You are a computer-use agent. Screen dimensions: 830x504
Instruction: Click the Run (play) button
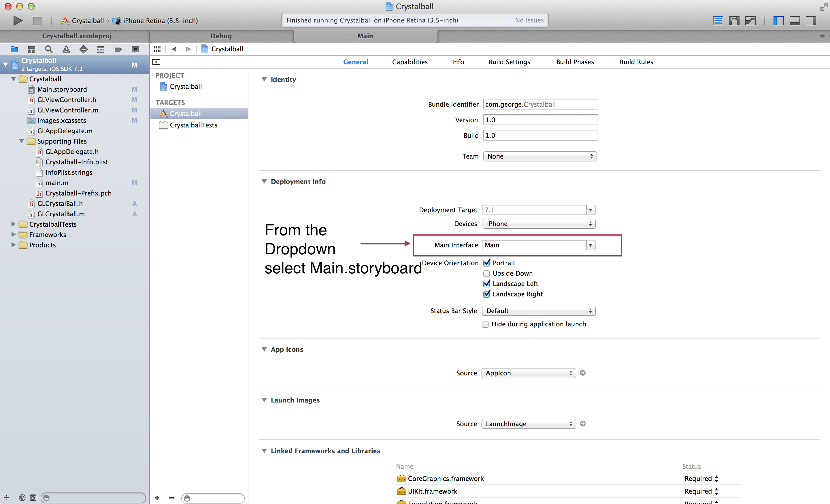click(x=18, y=20)
